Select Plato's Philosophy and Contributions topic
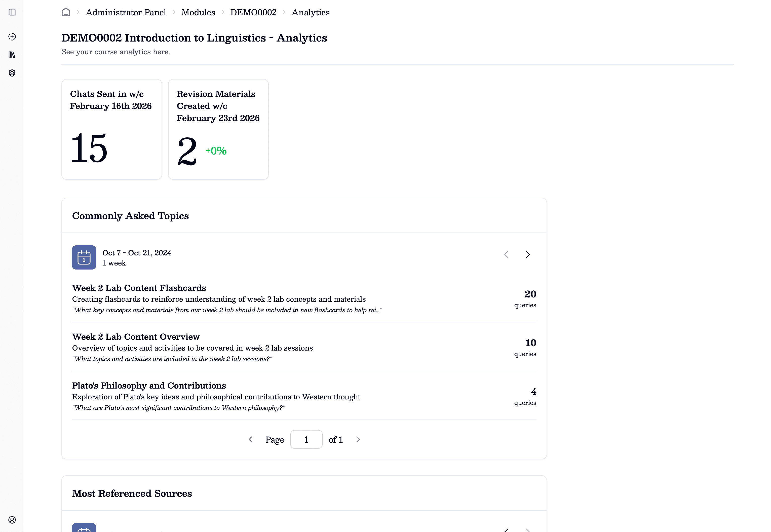This screenshot has height=532, width=771. point(149,385)
